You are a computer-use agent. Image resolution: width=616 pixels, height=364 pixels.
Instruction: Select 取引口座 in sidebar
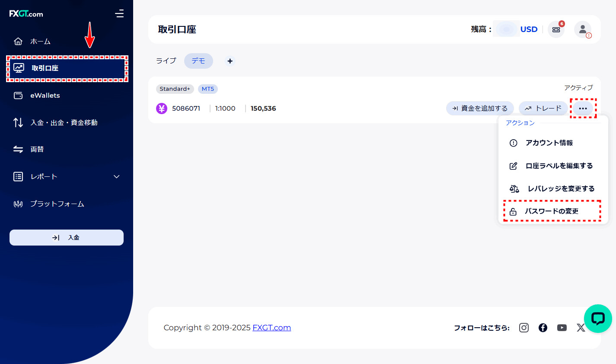(67, 68)
